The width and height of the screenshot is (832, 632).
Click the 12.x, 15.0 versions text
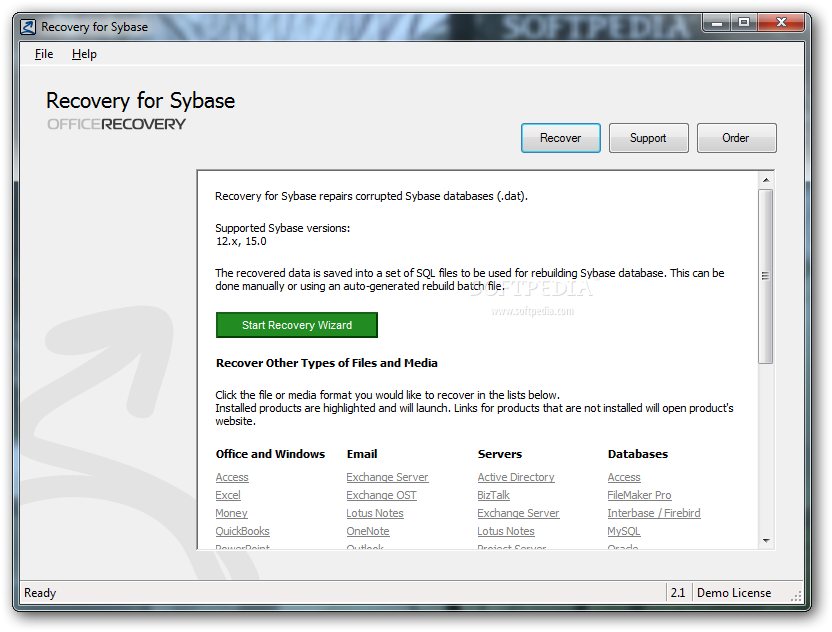(241, 241)
